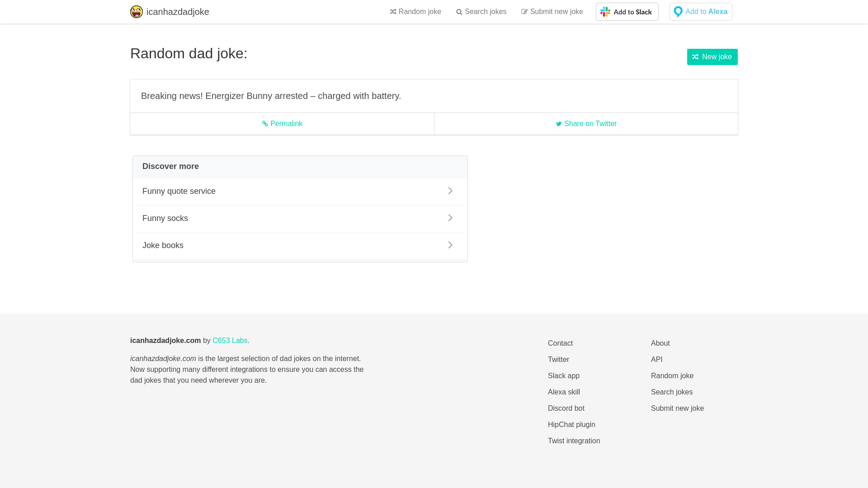868x488 pixels.
Task: Click the chevron beside Funny quote service
Action: tap(450, 191)
